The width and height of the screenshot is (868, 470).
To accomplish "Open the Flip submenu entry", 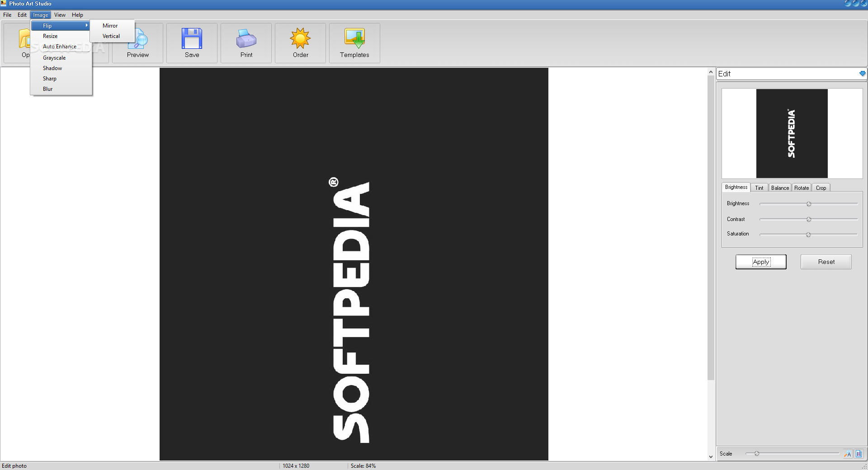I will pos(61,26).
